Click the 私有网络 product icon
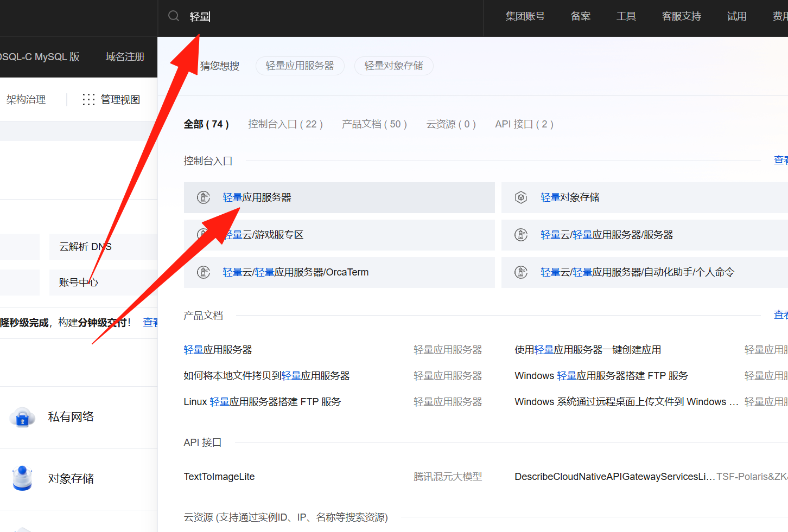 [x=22, y=417]
